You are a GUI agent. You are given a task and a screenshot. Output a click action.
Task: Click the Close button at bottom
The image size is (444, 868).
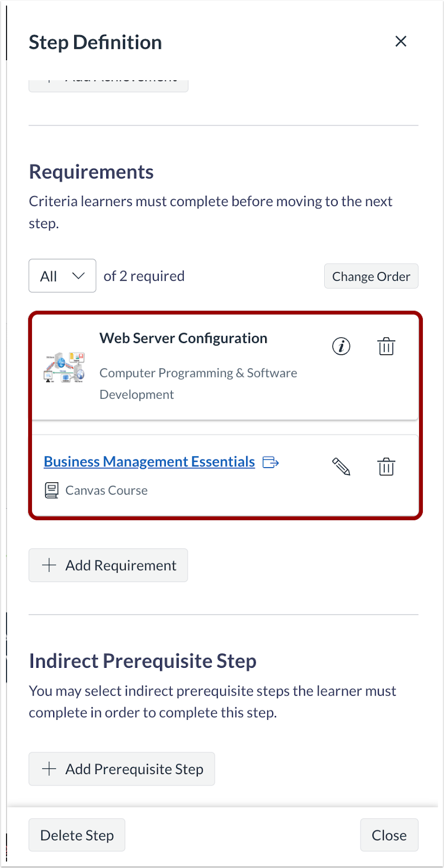[x=389, y=835]
